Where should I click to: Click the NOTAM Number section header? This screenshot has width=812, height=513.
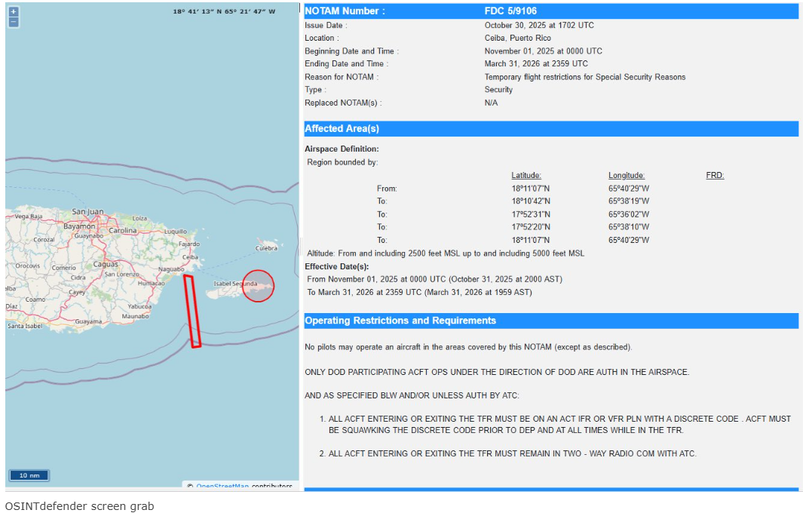click(x=345, y=11)
